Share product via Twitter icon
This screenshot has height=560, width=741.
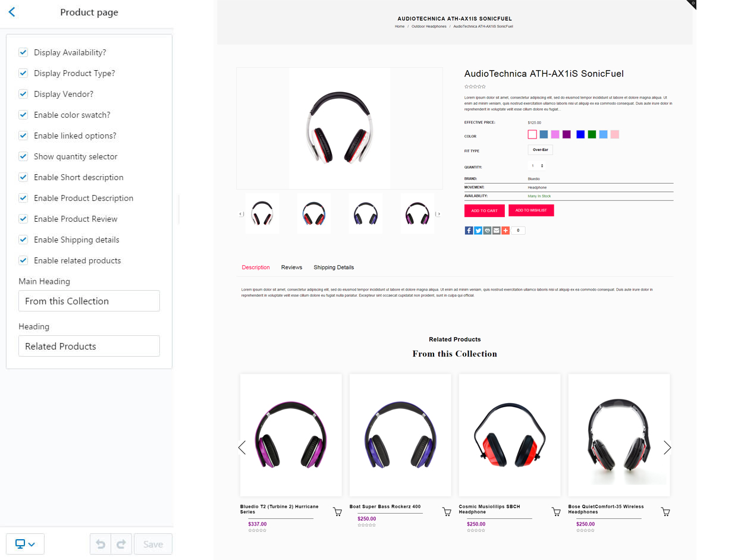coord(478,231)
